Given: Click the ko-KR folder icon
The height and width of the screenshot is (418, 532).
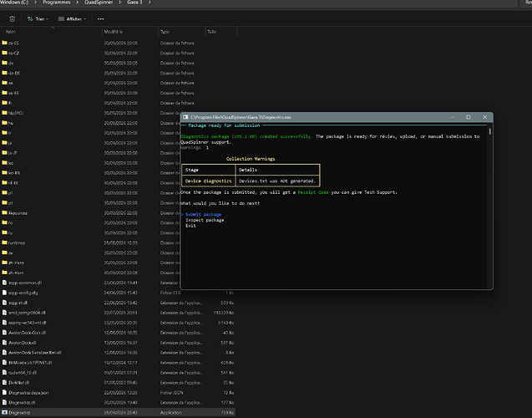Looking at the screenshot, I should click(4, 172).
